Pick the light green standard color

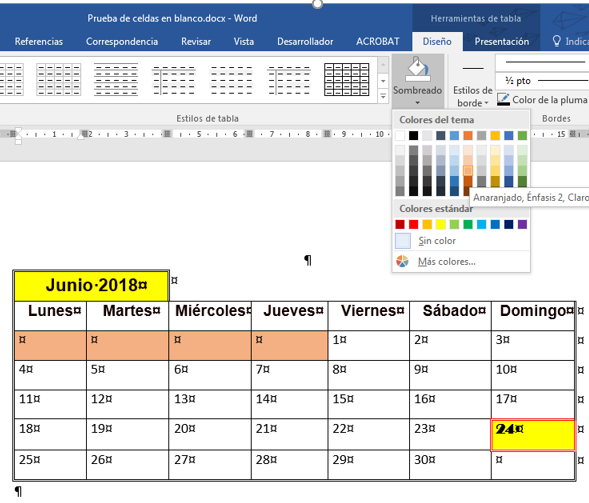tap(454, 224)
